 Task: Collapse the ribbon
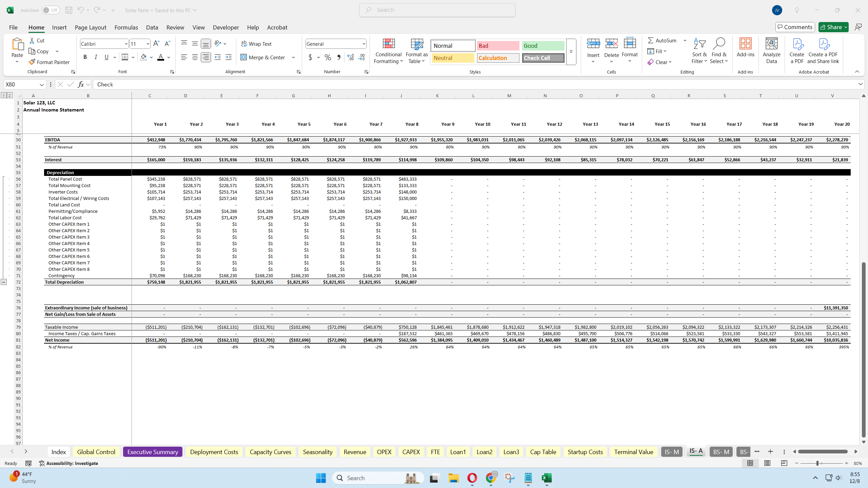pos(857,72)
